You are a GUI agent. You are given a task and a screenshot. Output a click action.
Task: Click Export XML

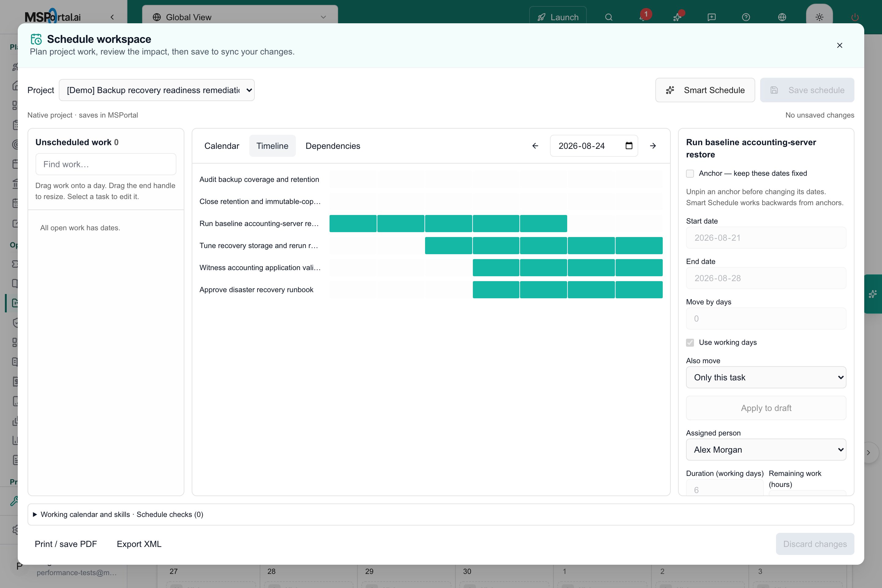[x=139, y=544]
